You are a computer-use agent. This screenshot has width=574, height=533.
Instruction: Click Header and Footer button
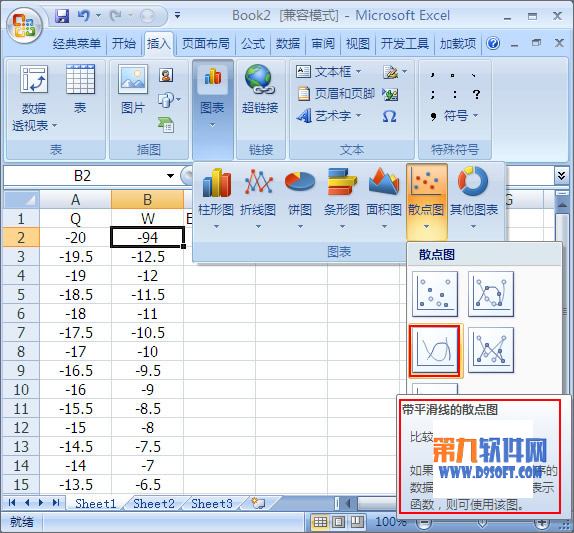[x=336, y=94]
